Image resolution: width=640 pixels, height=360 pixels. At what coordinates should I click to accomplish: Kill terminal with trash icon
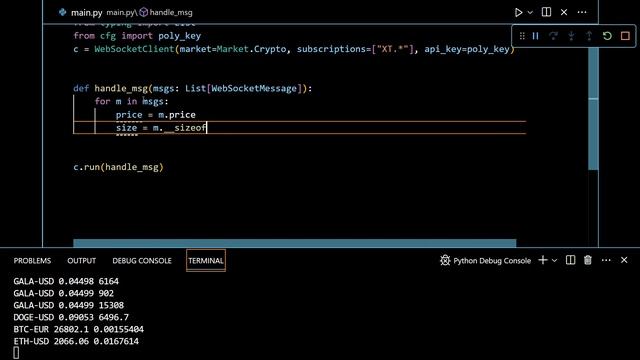(588, 260)
